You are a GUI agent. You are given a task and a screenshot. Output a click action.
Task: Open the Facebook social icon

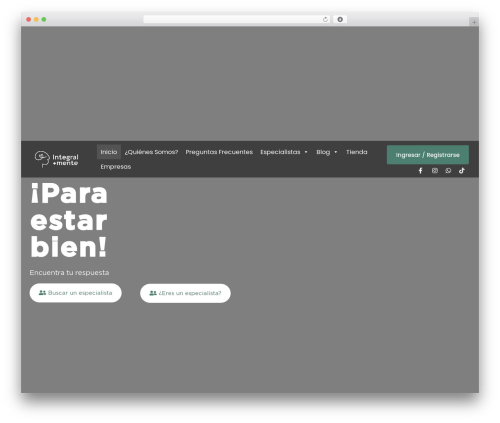[x=420, y=171]
